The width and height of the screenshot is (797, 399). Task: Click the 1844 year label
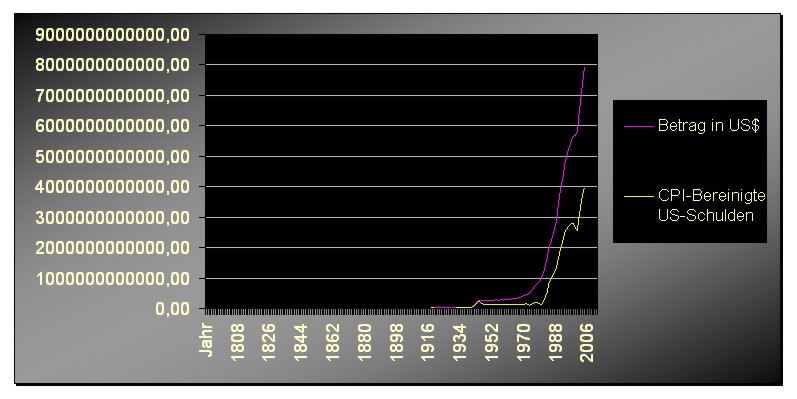point(300,342)
